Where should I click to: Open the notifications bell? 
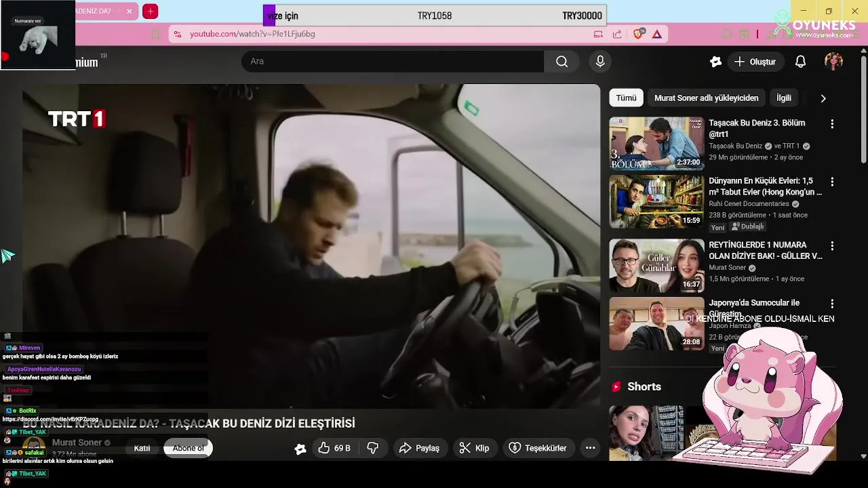coord(800,62)
